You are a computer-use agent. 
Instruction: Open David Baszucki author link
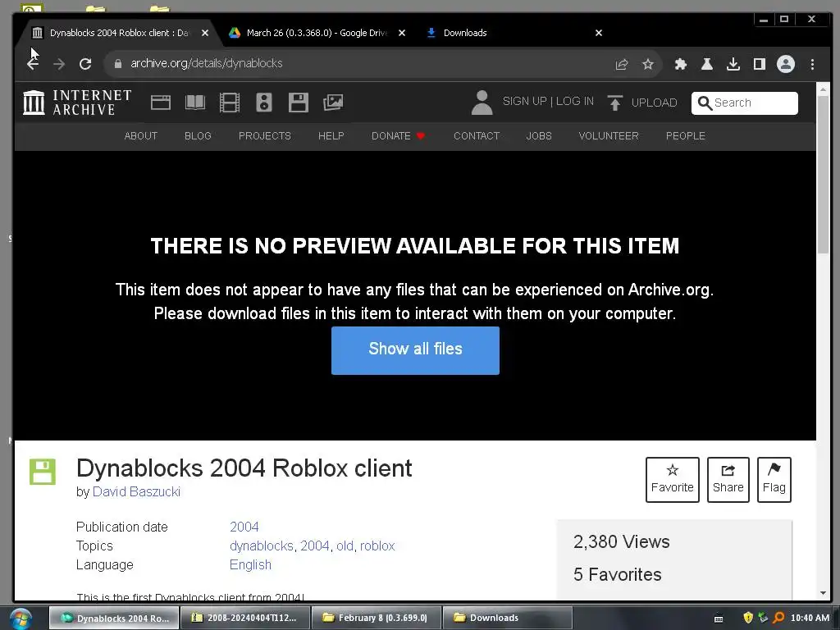pyautogui.click(x=136, y=492)
